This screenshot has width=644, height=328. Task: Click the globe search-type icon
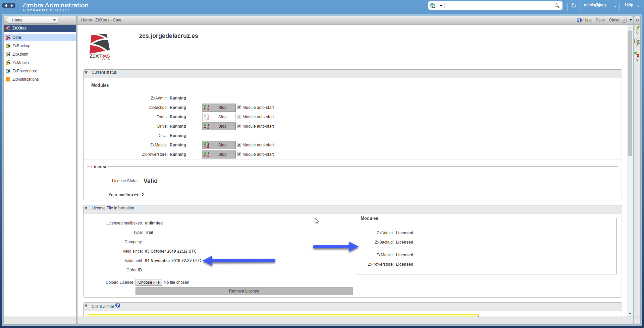click(x=433, y=5)
